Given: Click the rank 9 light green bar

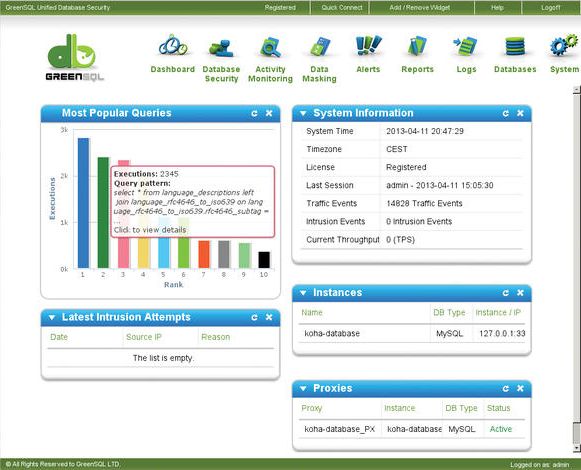Looking at the screenshot, I should click(244, 255).
